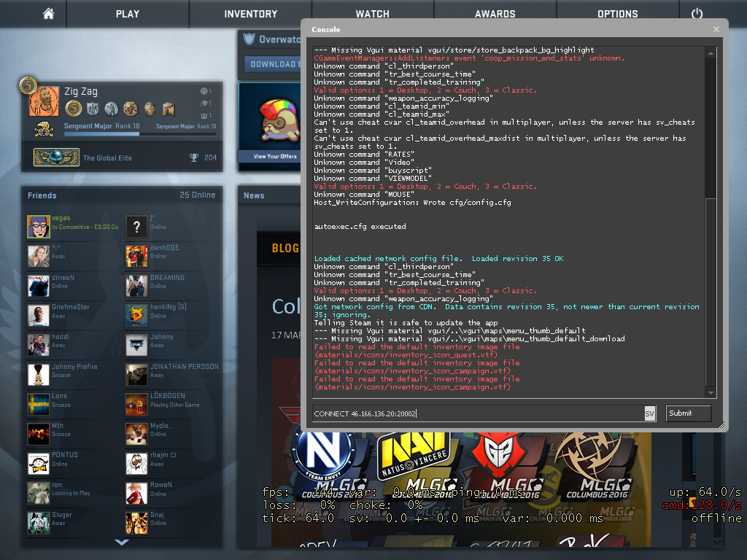Select friend denhOG$ avatar
The width and height of the screenshot is (747, 560).
[136, 257]
